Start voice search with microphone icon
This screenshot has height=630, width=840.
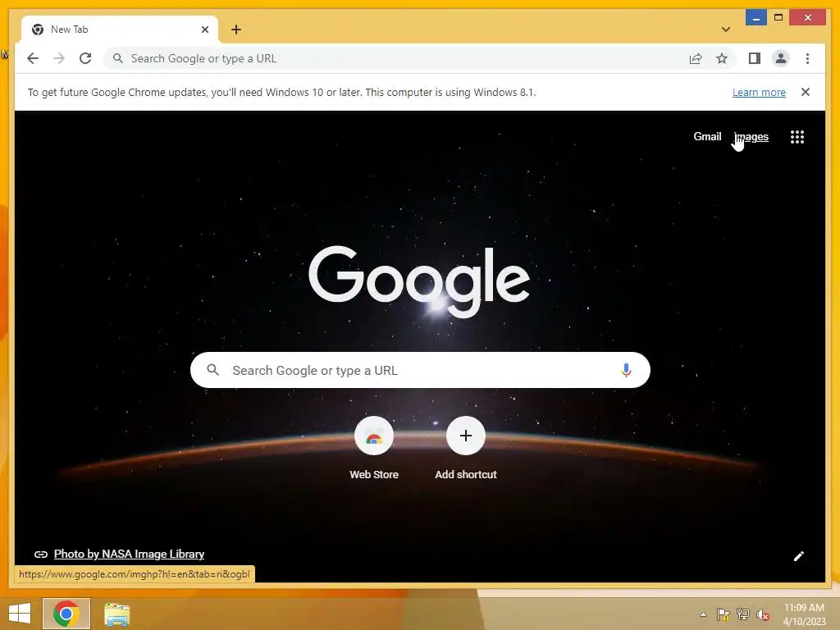tap(626, 370)
